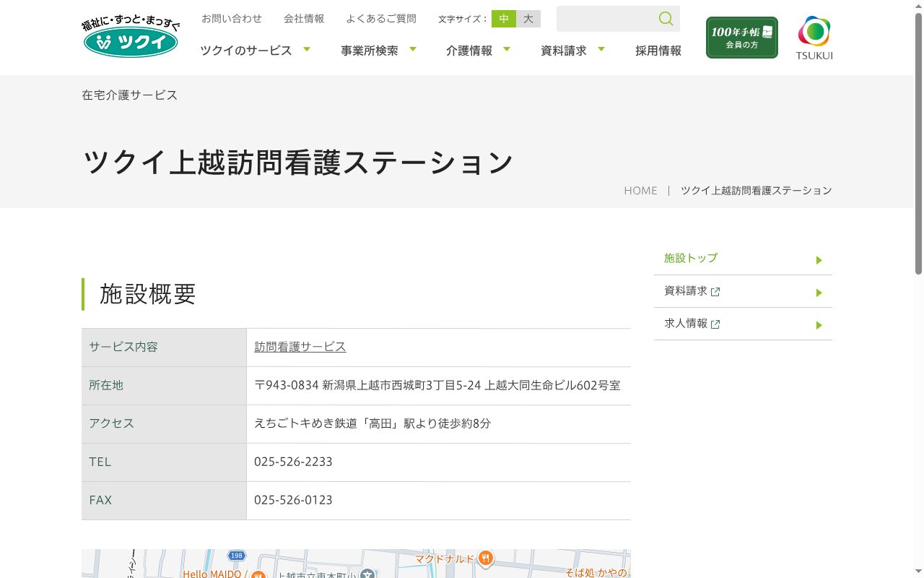Click the school marker on the map
924x578 pixels.
click(367, 574)
